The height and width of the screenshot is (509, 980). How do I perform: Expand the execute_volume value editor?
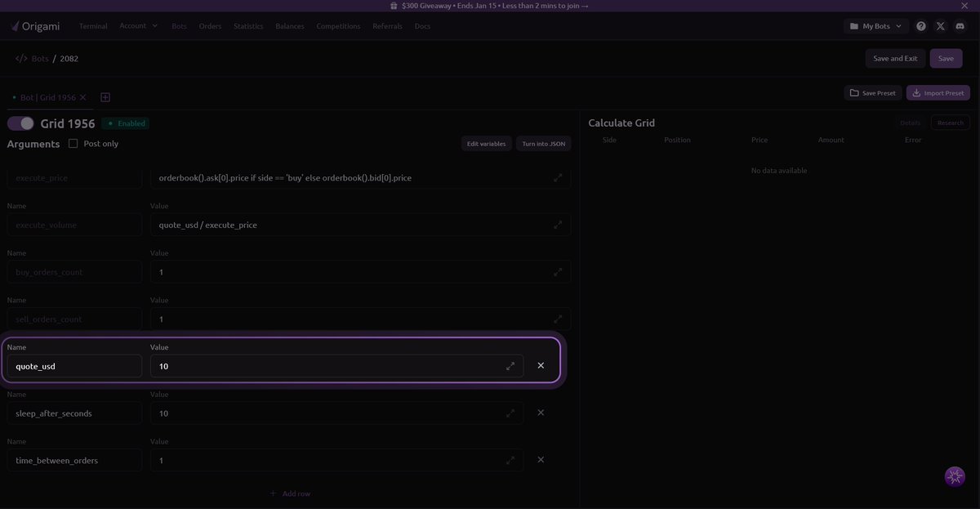(558, 225)
